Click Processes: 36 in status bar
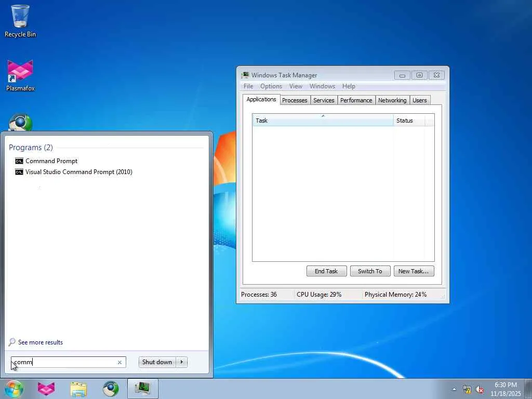The width and height of the screenshot is (532, 399). [259, 295]
